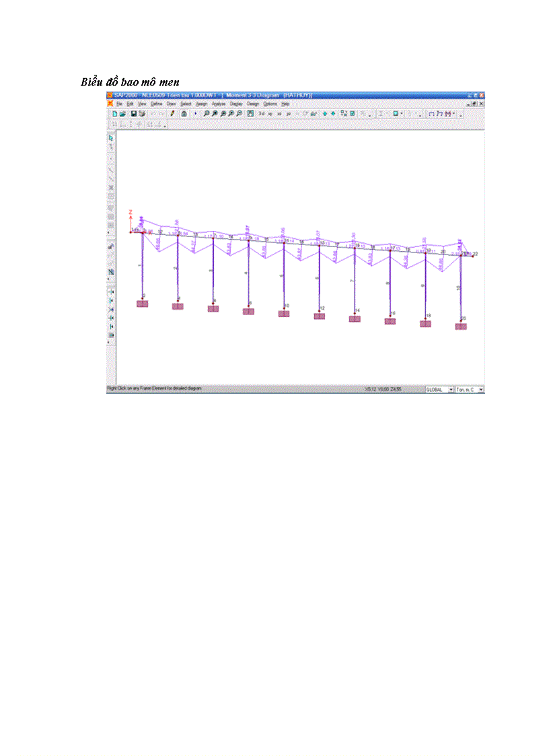Click the support block under joint 10

point(284,314)
